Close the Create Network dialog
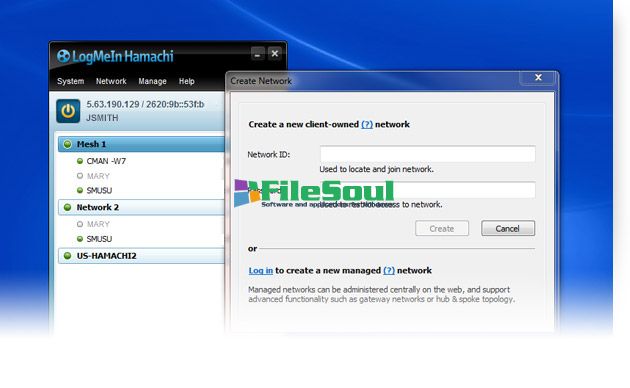 tap(538, 77)
